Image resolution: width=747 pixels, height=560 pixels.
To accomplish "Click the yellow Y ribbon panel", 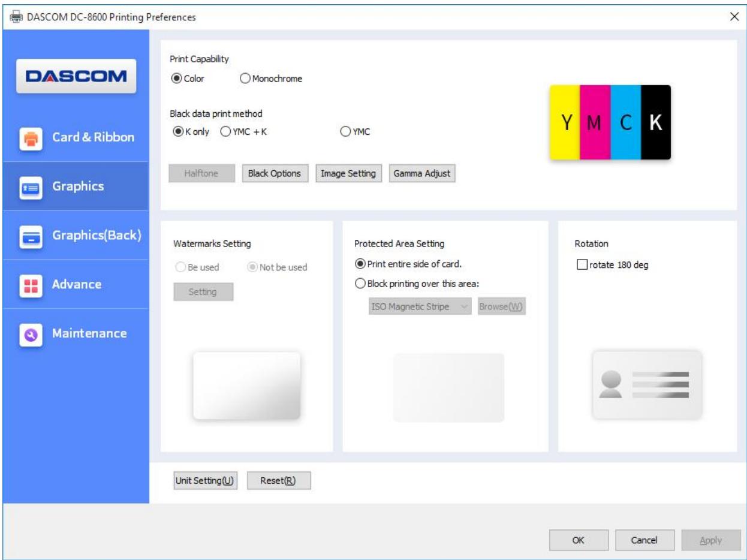I will 565,122.
